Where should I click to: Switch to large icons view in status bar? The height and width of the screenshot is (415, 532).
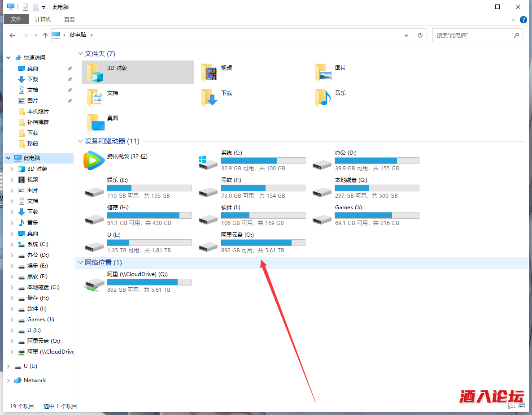coord(521,406)
